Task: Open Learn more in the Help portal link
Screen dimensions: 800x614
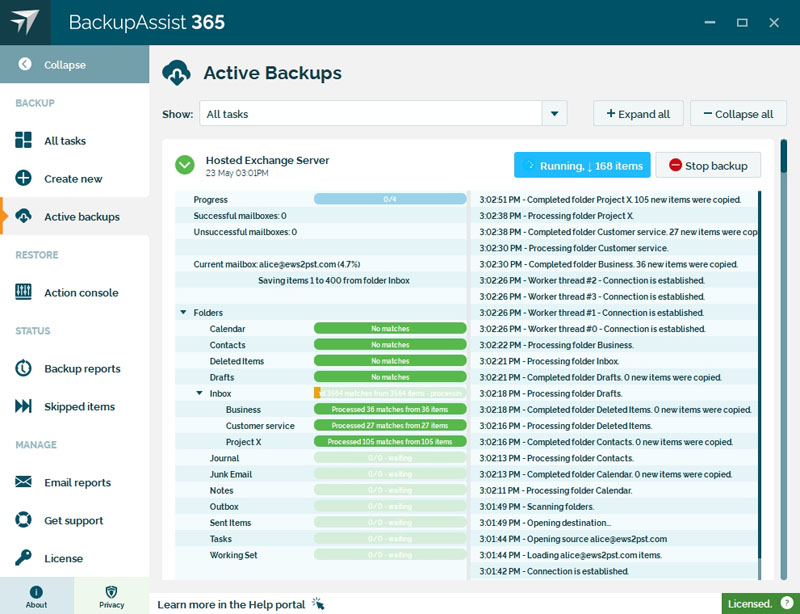Action: pos(231,604)
